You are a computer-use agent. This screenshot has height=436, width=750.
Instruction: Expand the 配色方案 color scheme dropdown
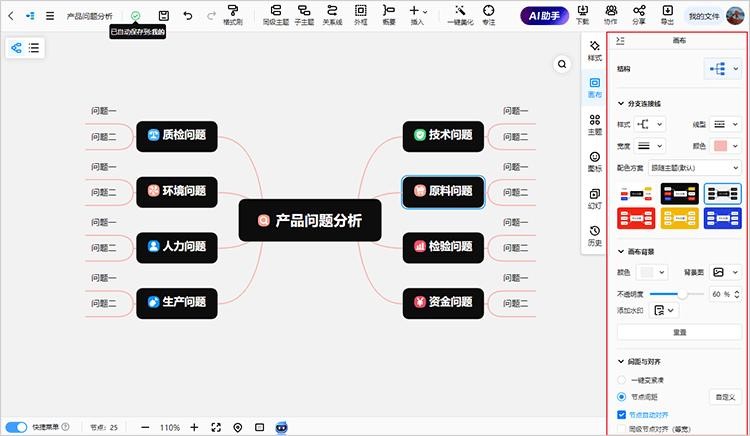[694, 168]
